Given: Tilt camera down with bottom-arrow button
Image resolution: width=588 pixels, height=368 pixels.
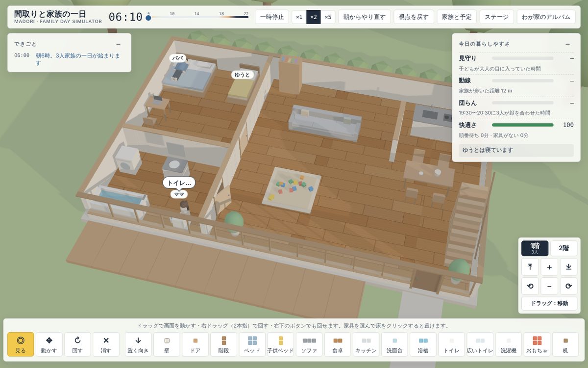Looking at the screenshot, I should [x=568, y=267].
